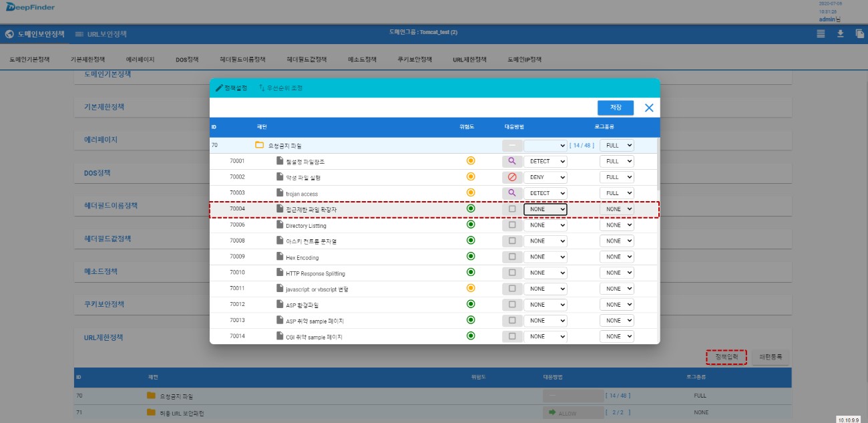The width and height of the screenshot is (868, 423).
Task: Click the orange risk indicator in row 70001
Action: point(470,160)
